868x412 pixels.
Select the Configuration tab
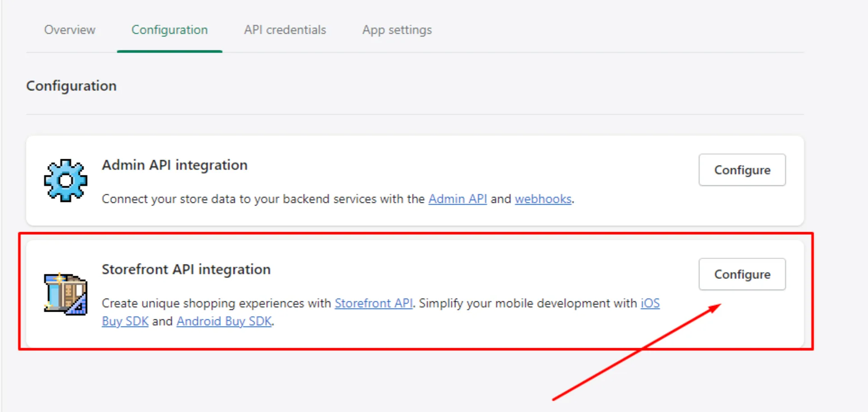pos(169,30)
